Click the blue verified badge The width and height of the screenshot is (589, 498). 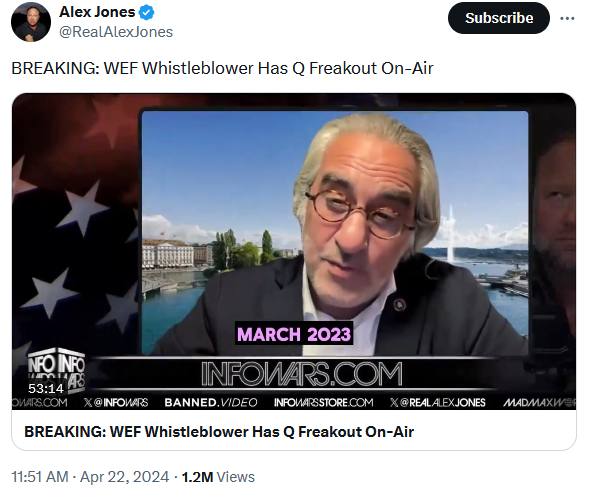click(x=146, y=13)
